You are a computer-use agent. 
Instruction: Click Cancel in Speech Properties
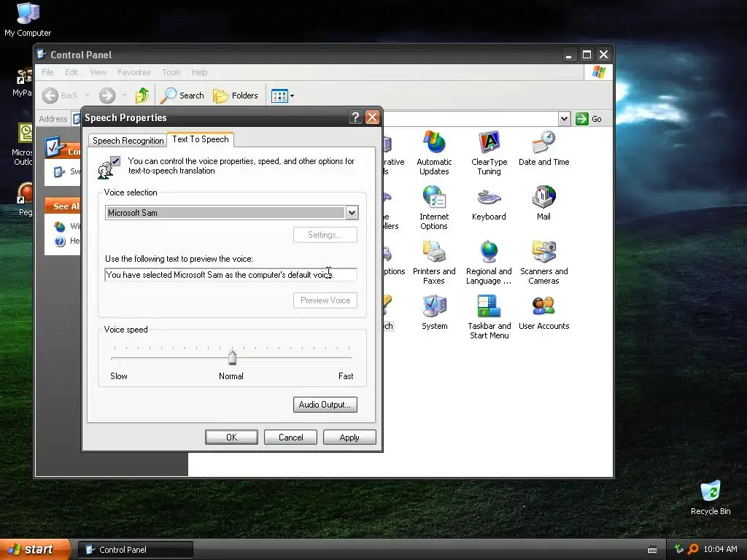[x=290, y=437]
